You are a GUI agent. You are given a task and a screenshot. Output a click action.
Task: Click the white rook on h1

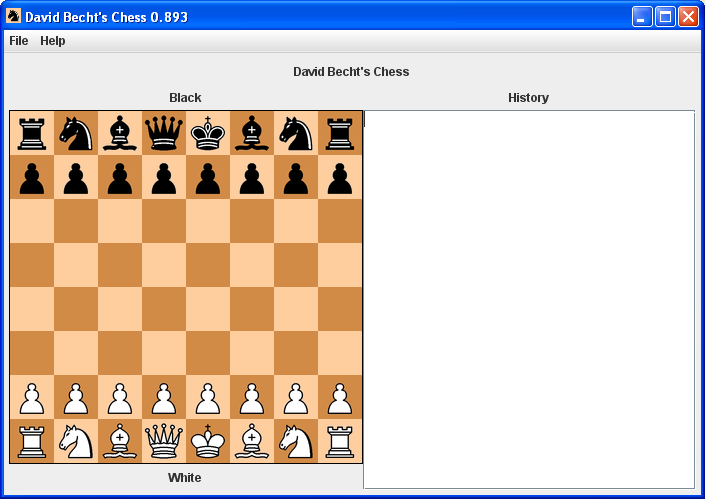coord(340,442)
